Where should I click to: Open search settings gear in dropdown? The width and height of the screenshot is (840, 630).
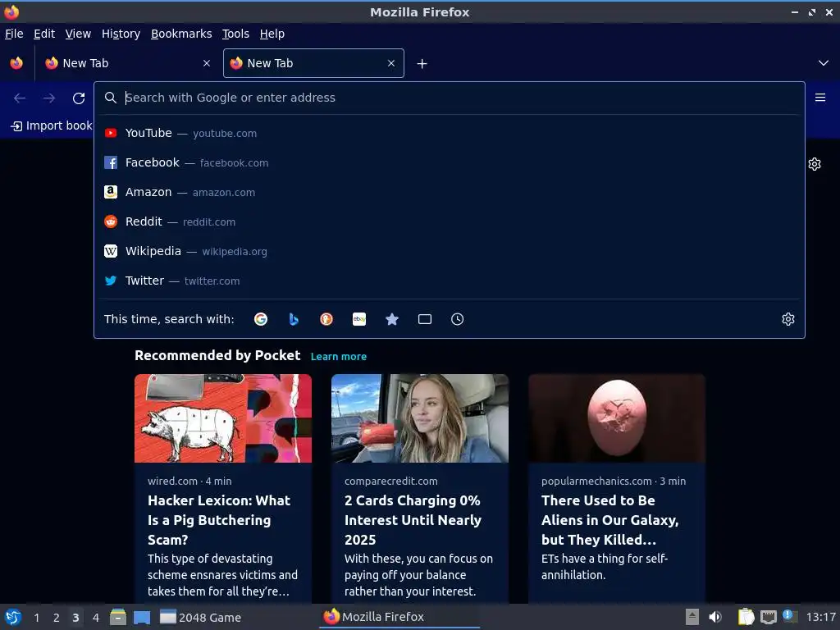[788, 319]
